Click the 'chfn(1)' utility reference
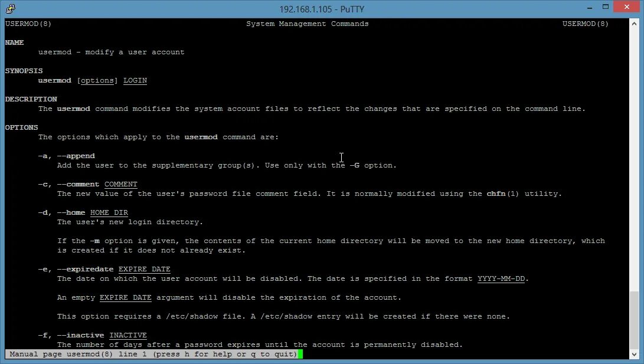The width and height of the screenshot is (644, 364). coord(503,194)
